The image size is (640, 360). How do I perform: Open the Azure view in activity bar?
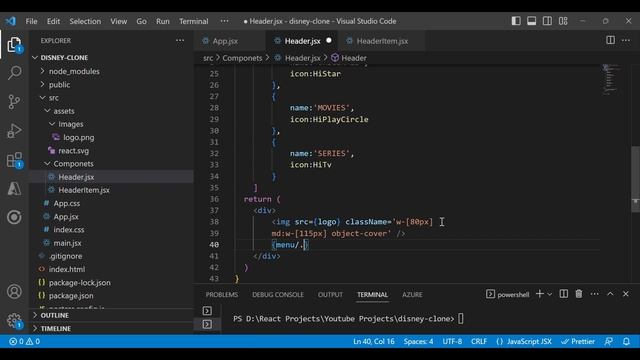tap(14, 189)
